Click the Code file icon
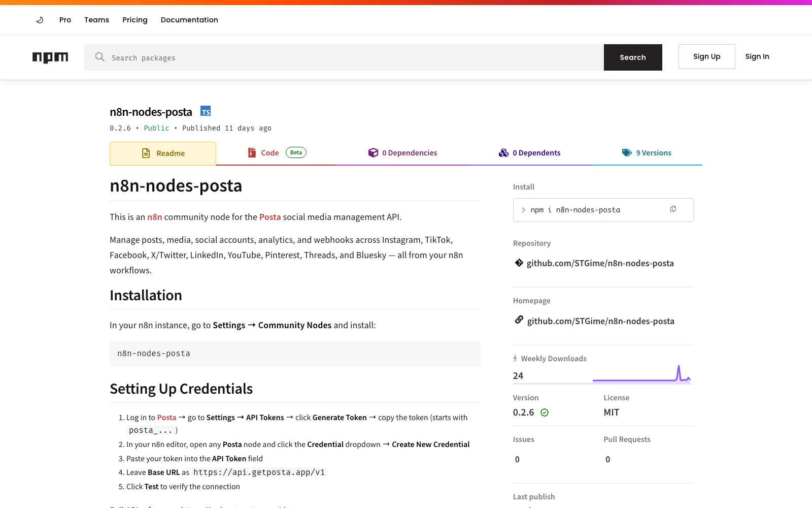 (x=252, y=152)
